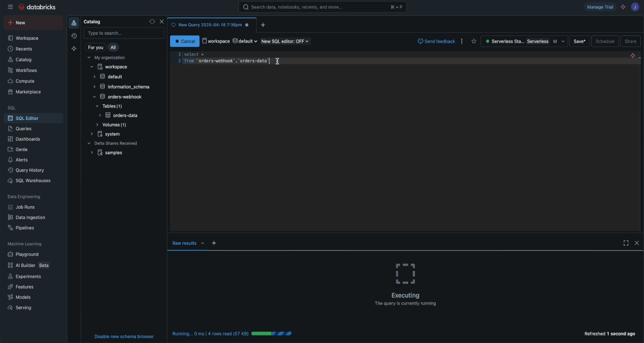Add a new results visualization tab

tap(214, 243)
